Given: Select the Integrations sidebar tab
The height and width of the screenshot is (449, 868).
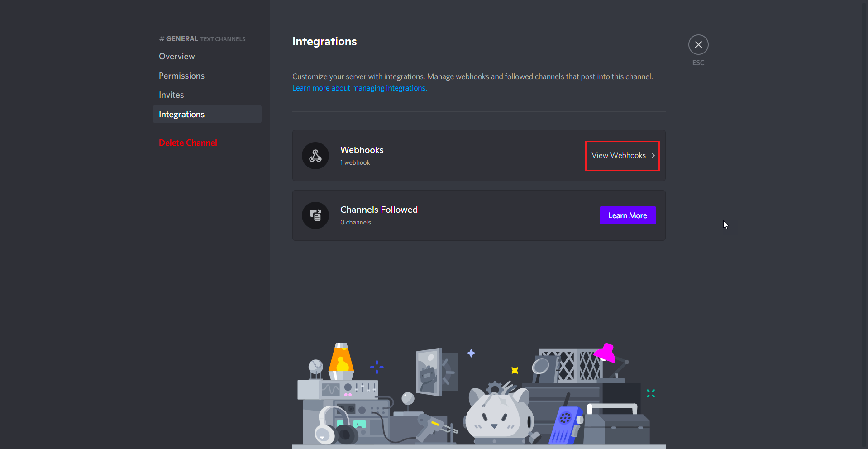Looking at the screenshot, I should click(181, 115).
